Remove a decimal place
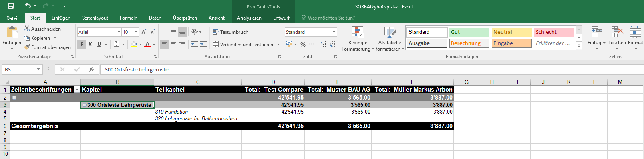The height and width of the screenshot is (159, 644). pos(333,44)
